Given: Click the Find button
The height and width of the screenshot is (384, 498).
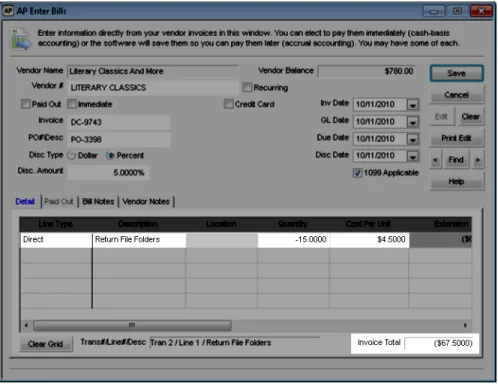Looking at the screenshot, I should tap(456, 160).
